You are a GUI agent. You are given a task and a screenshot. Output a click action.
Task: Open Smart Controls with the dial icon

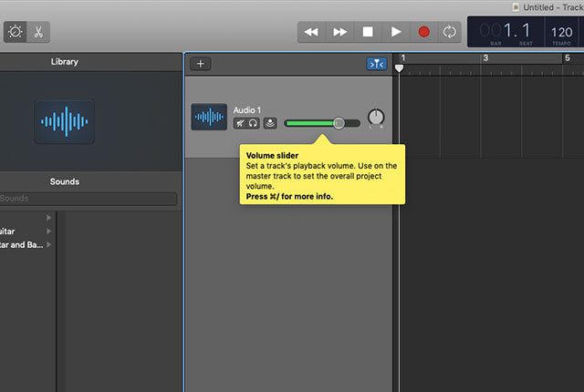pyautogui.click(x=16, y=31)
